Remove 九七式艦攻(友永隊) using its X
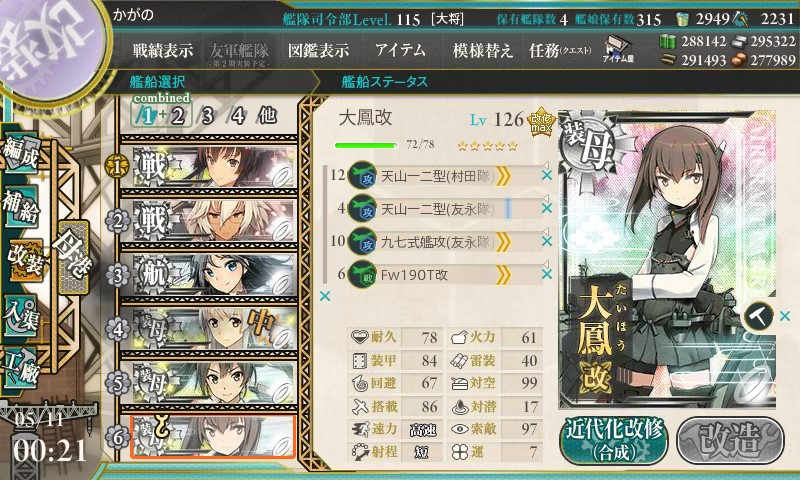Image resolution: width=800 pixels, height=480 pixels. click(x=546, y=241)
